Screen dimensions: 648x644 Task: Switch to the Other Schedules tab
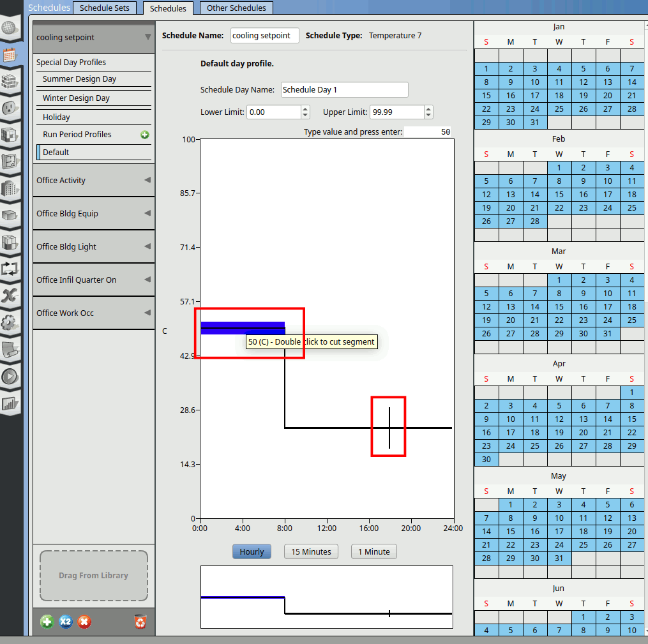[x=236, y=8]
